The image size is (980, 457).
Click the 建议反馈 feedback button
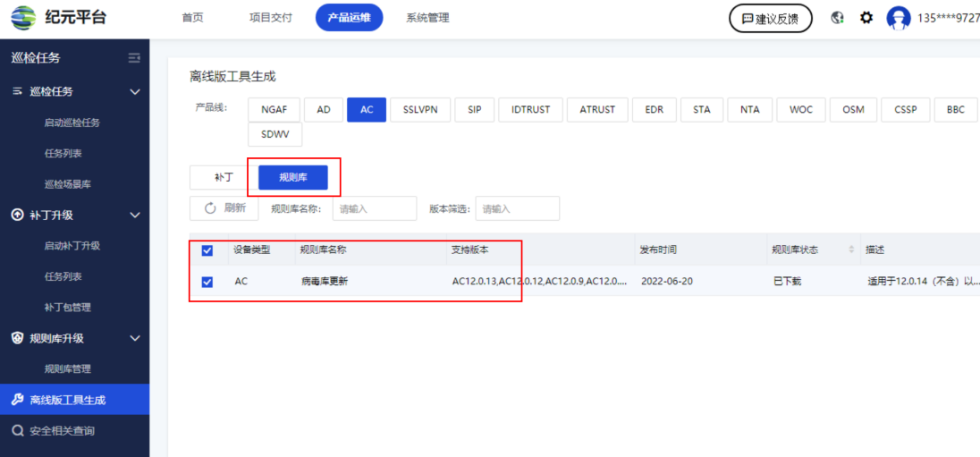pyautogui.click(x=770, y=18)
